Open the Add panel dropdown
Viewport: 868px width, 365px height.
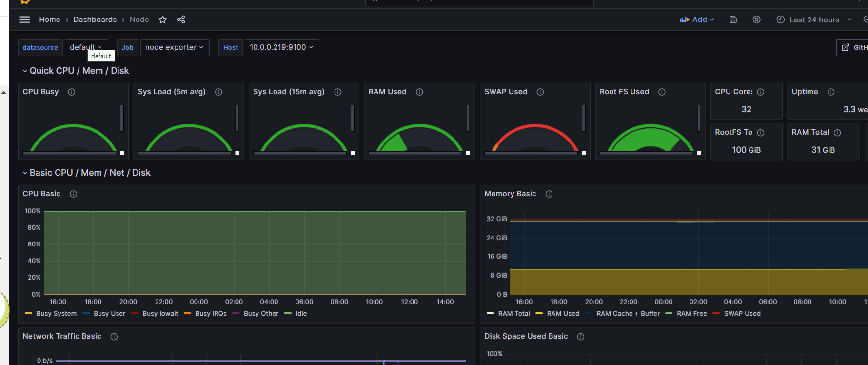coord(697,20)
